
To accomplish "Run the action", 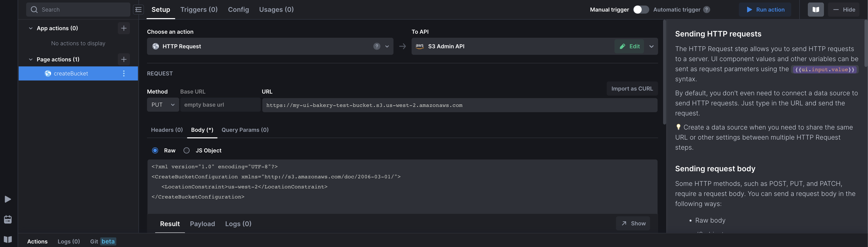I will [765, 9].
